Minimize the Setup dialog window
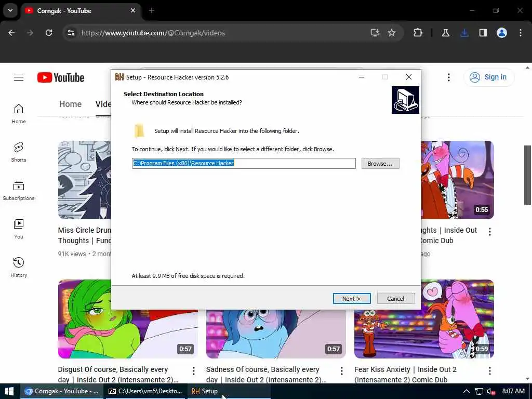 (362, 77)
